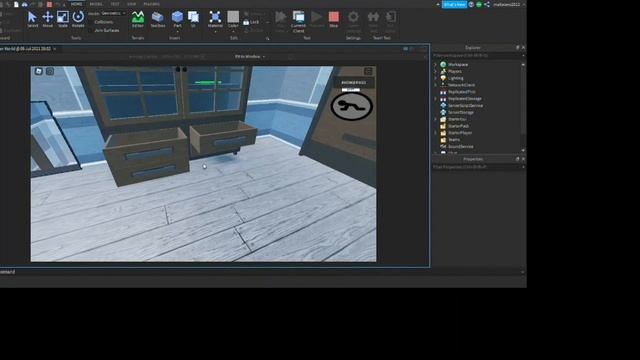This screenshot has width=640, height=360.
Task: Choose the Select tool in the ribbon
Action: coord(32,19)
